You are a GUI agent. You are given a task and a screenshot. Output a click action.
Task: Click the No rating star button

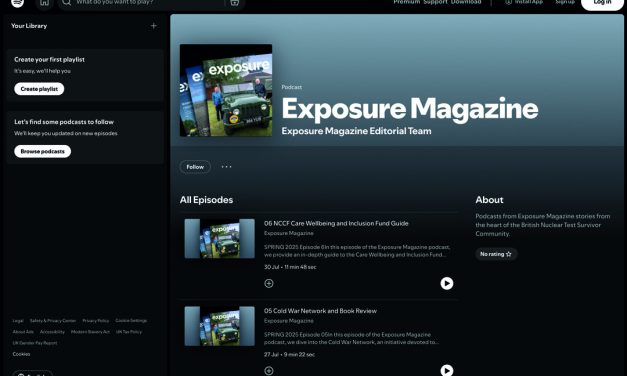[x=496, y=254]
